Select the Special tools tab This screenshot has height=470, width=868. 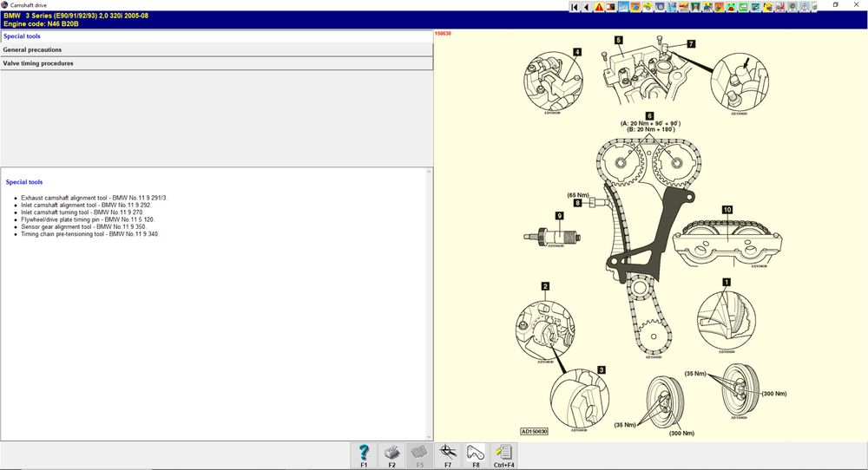coord(216,36)
